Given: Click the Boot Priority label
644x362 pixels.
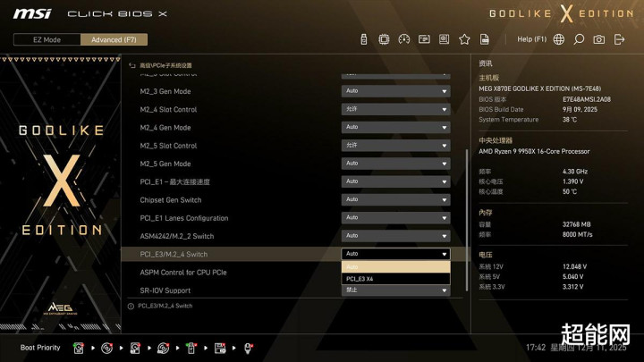Looking at the screenshot, I should [x=40, y=348].
